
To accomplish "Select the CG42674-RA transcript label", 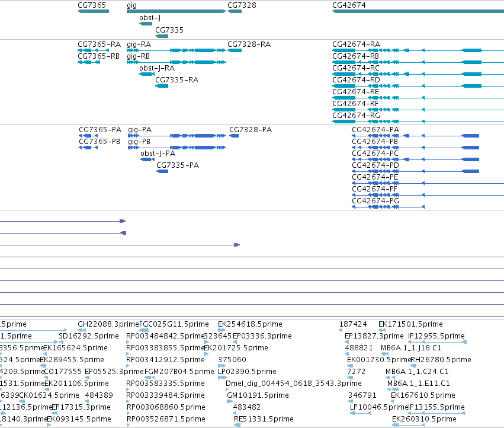I will 356,44.
